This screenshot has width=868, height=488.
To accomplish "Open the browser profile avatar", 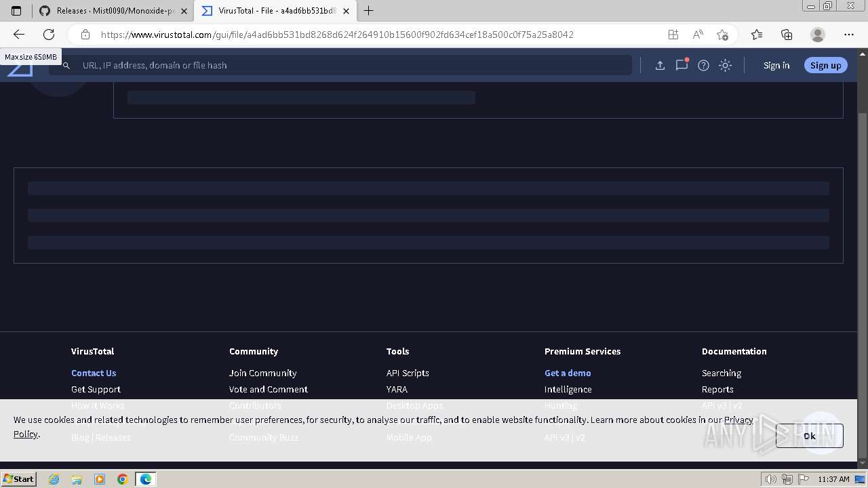I will coord(818,35).
